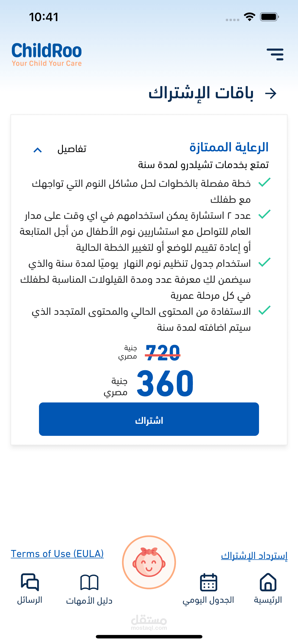
Task: Tap the back arrow beside باقات الإشتراك
Action: tap(271, 93)
